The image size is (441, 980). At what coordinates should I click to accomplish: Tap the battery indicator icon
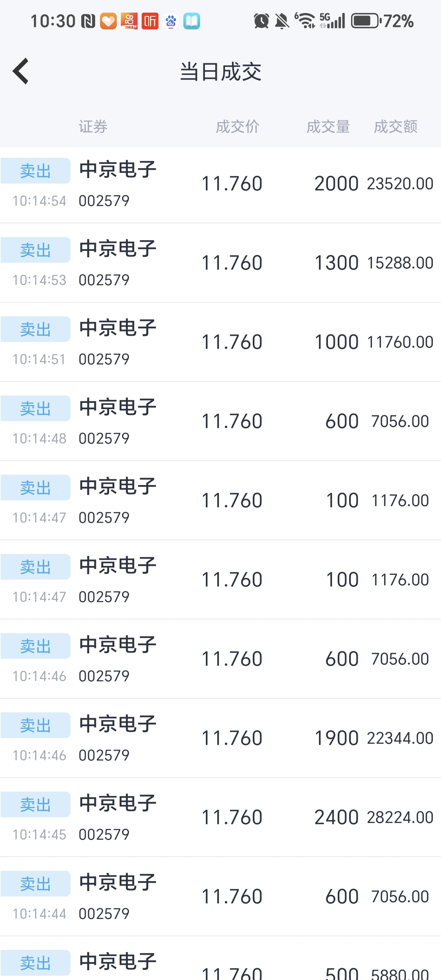coord(366,21)
